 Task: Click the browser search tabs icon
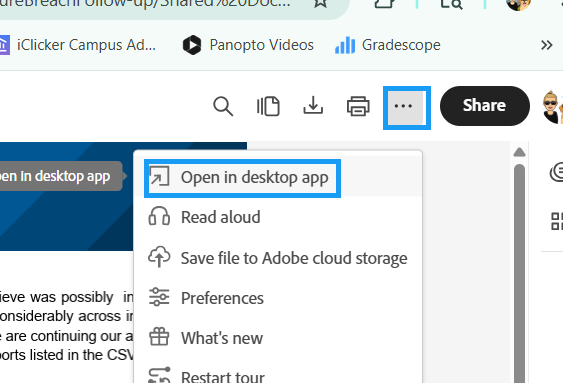pos(451,4)
